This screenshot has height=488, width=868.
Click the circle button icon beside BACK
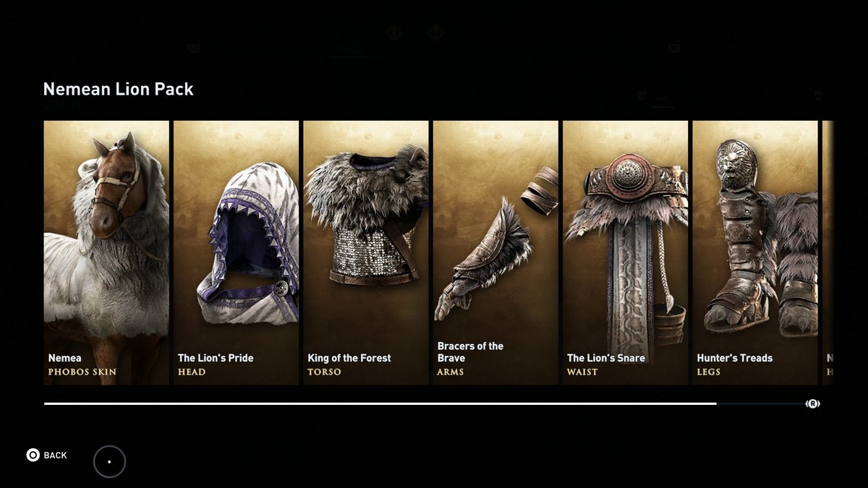[33, 455]
